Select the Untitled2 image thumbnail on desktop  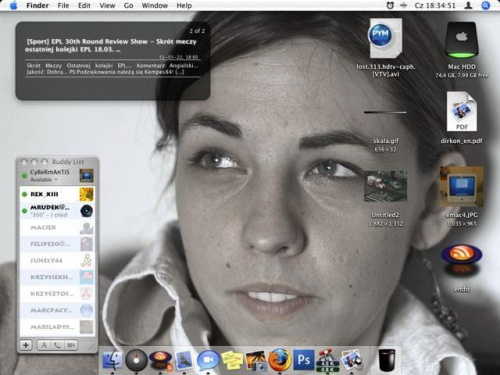point(386,186)
